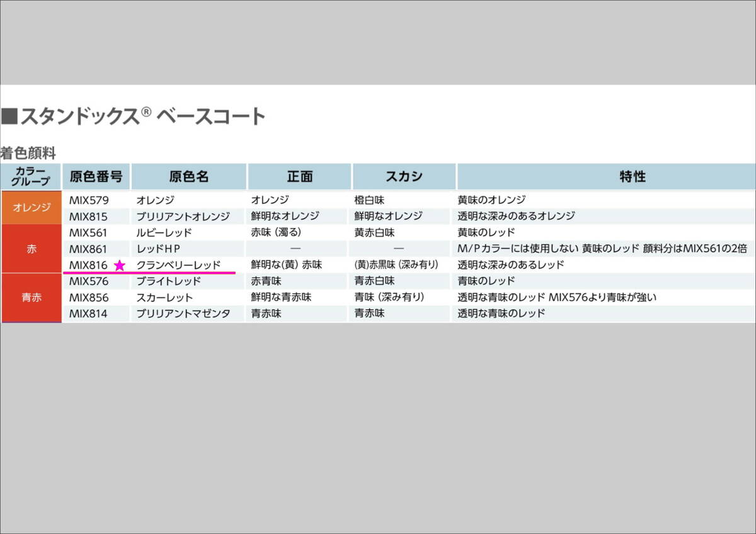Click 正面 cell 赤味 (濁る)

[276, 232]
